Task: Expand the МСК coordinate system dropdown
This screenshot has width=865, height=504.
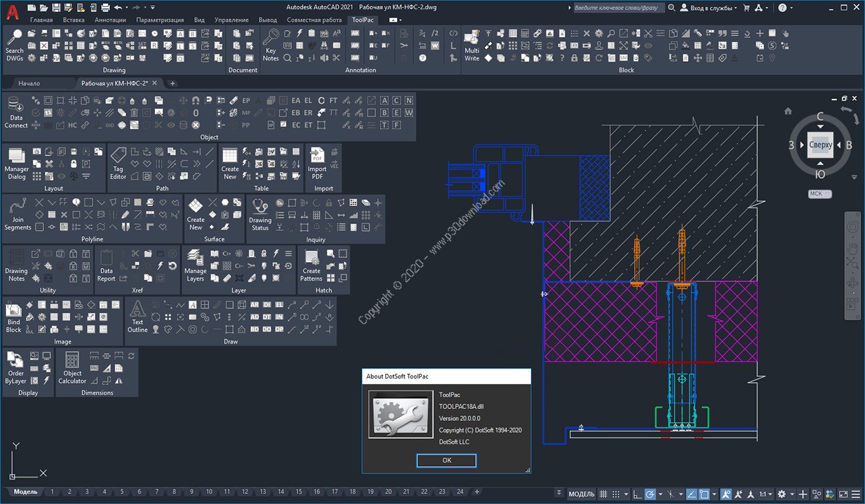Action: tap(819, 194)
